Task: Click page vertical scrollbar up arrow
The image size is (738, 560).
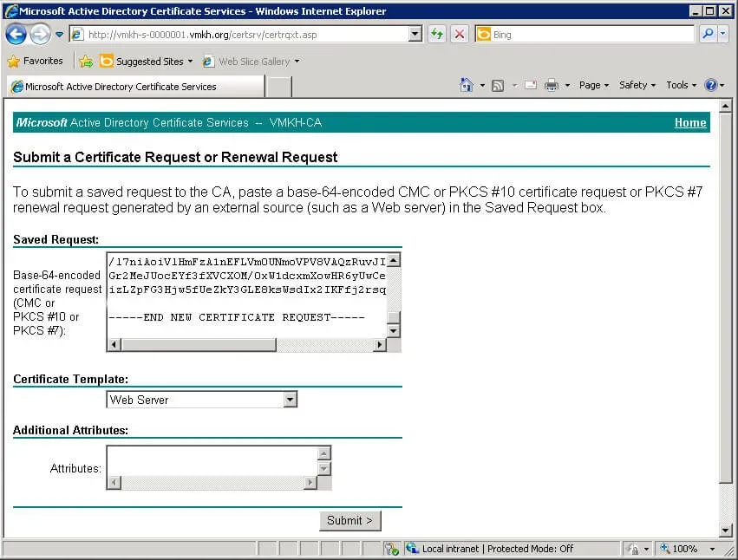Action: pyautogui.click(x=725, y=107)
